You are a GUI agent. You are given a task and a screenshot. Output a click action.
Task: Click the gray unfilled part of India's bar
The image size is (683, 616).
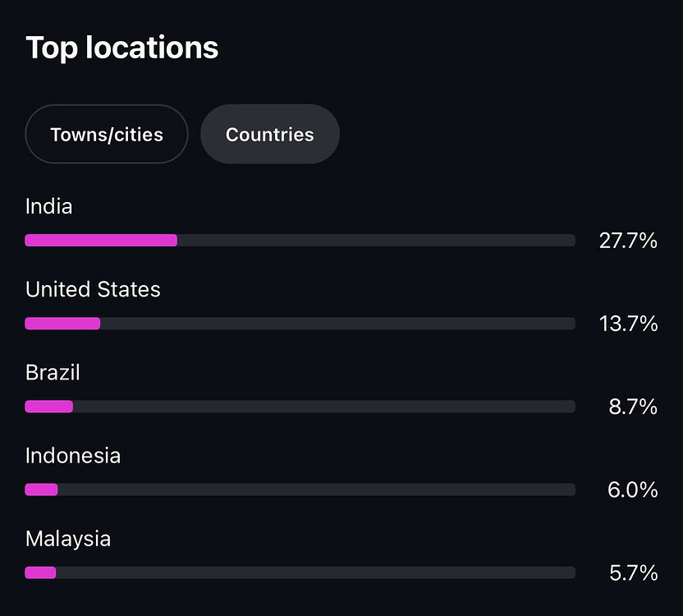(375, 240)
